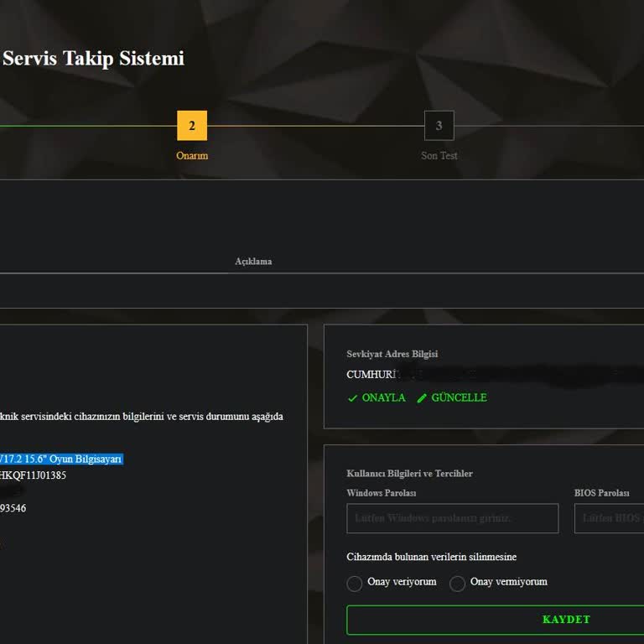Select the Onay vermiyorum radio option
The image size is (644, 644).
click(457, 583)
